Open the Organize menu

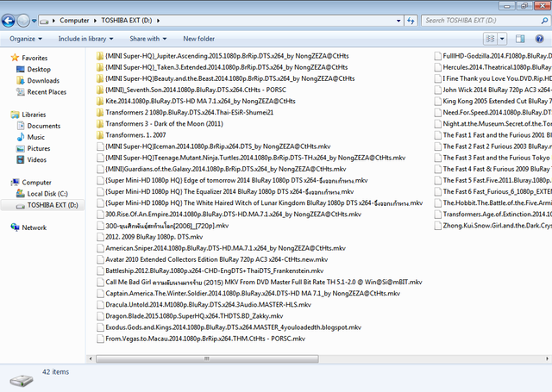26,39
